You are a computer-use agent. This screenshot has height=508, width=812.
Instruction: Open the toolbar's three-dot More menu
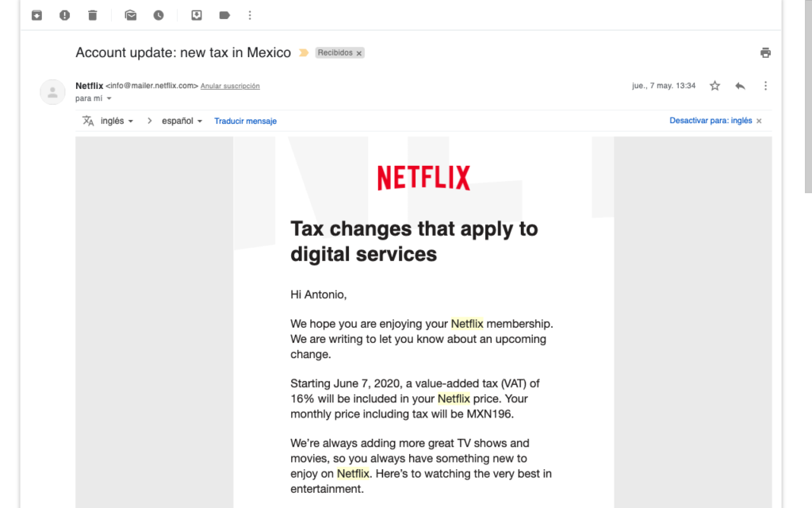pos(250,16)
